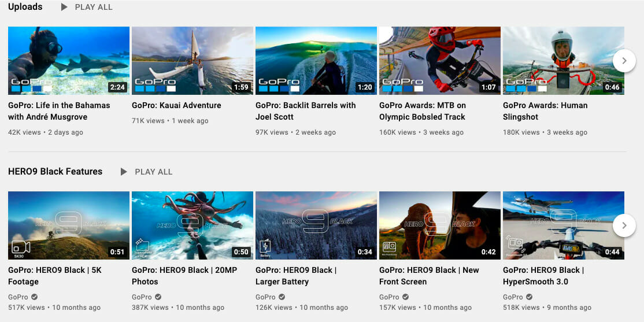644x322 pixels.
Task: Click '97K views • 2 weeks ago' text
Action: [x=296, y=132]
